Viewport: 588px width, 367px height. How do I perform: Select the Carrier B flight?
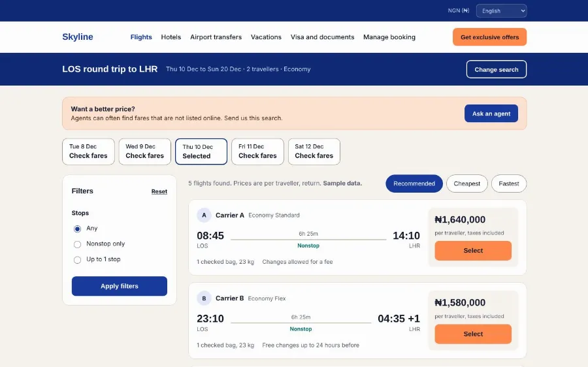coord(473,334)
